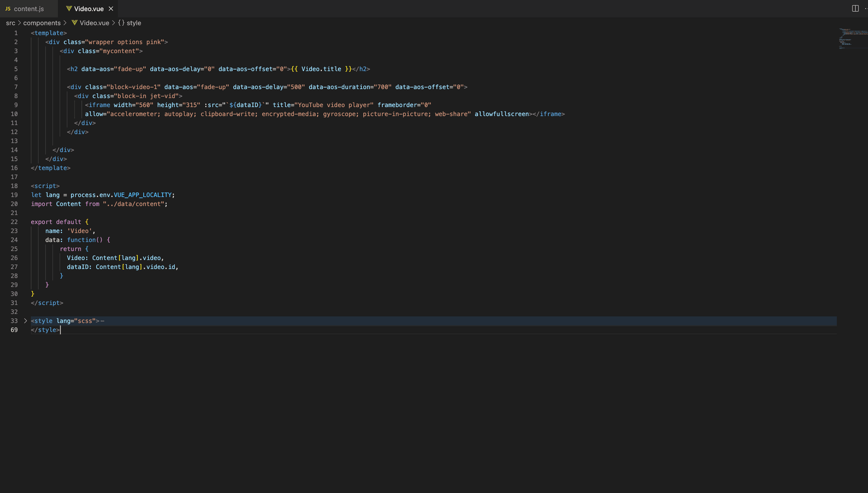The height and width of the screenshot is (493, 868).
Task: Click the closing </iframe> tag
Action: (549, 114)
